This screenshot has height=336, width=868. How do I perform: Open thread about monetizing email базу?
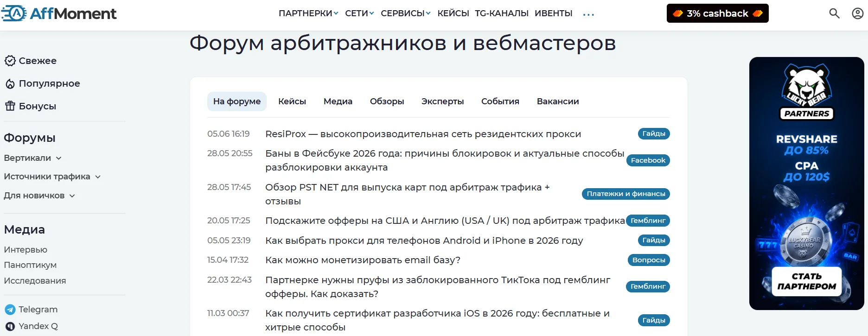[x=363, y=260]
